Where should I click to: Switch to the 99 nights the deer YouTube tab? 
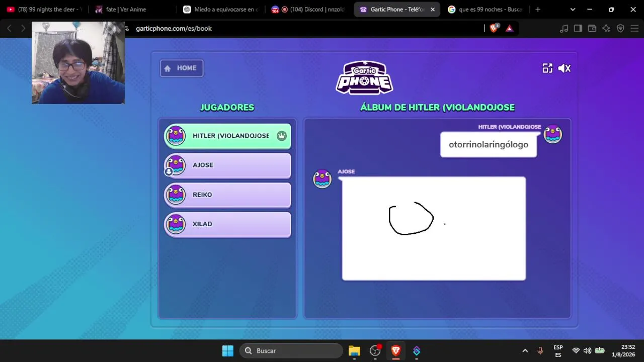pyautogui.click(x=44, y=10)
